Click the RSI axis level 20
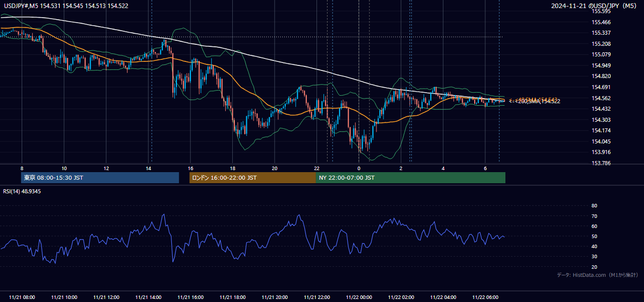Screen dimensions: 644x302 [x=594, y=267]
